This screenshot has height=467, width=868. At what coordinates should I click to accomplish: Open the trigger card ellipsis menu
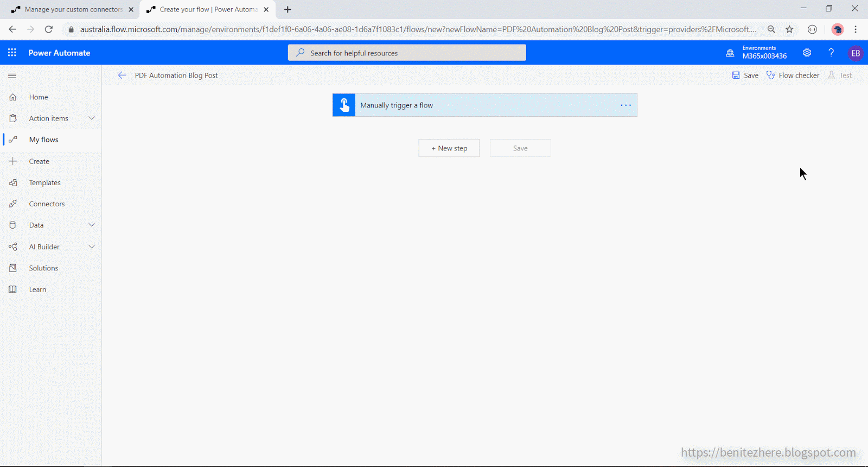(626, 105)
